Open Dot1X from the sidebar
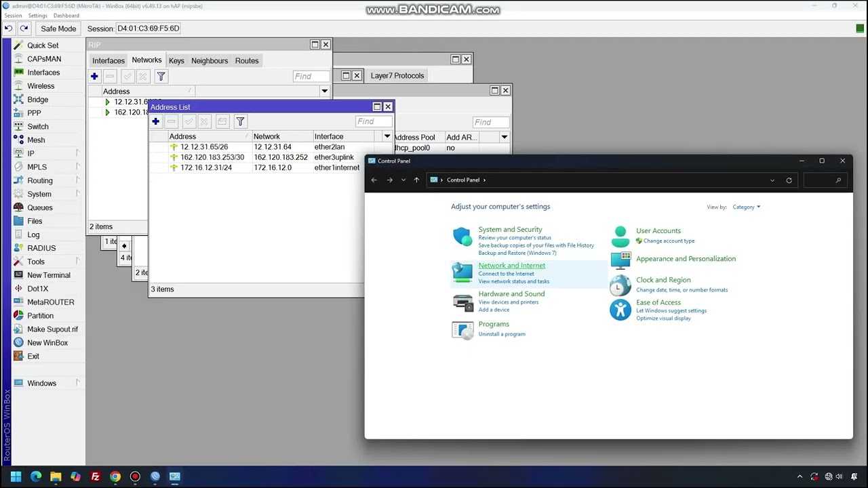This screenshot has width=868, height=488. (37, 289)
